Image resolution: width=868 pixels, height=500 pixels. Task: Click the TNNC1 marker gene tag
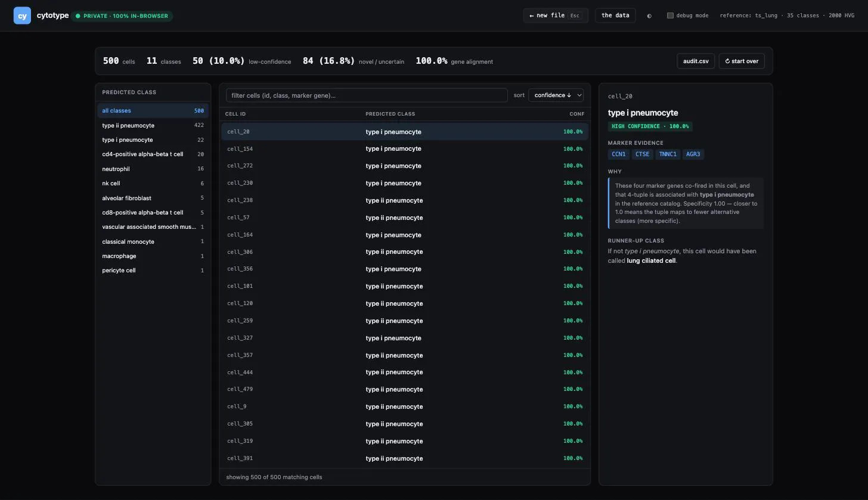pyautogui.click(x=668, y=154)
